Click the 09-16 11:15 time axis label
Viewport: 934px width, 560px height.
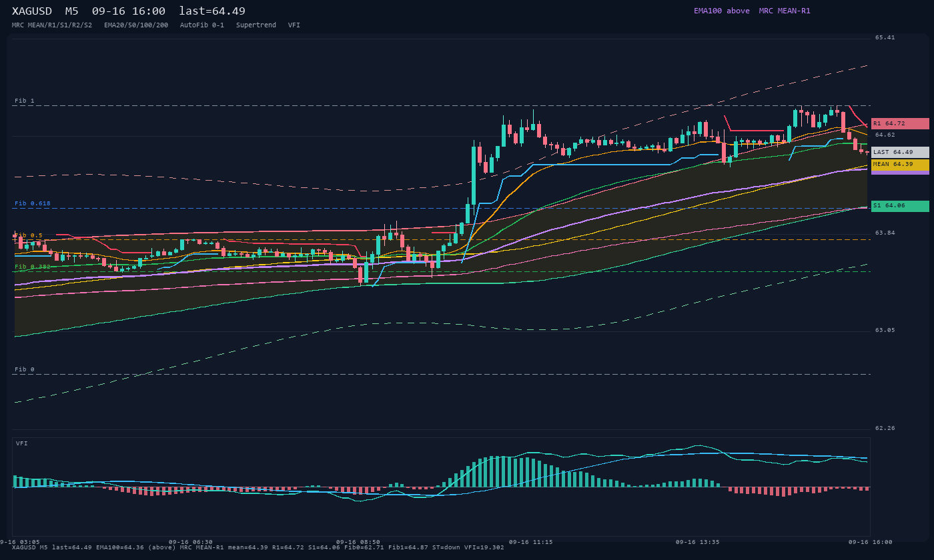[x=530, y=542]
